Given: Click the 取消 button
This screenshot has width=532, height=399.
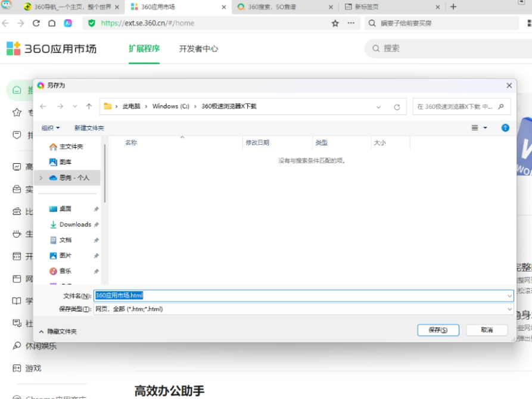Looking at the screenshot, I should (487, 330).
